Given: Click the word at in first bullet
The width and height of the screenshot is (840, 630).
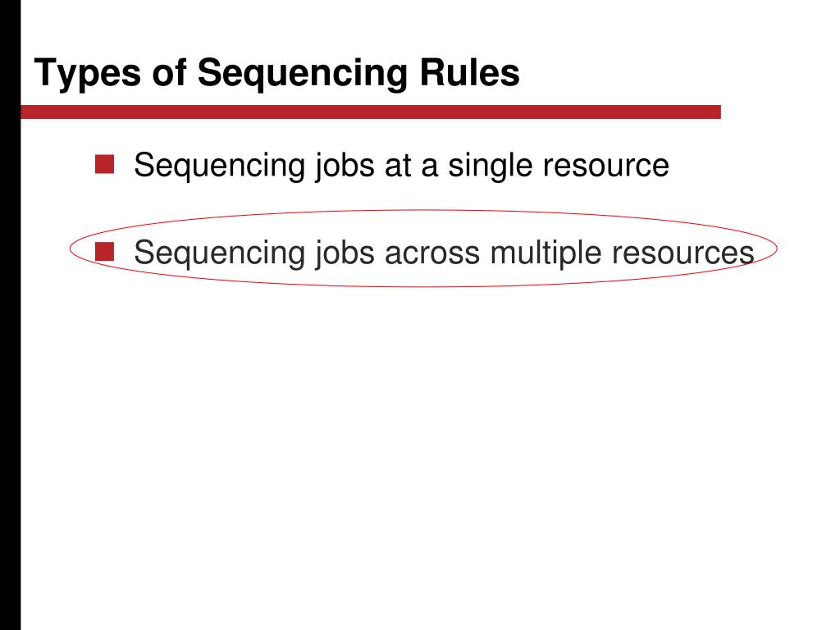Looking at the screenshot, I should click(x=398, y=166).
